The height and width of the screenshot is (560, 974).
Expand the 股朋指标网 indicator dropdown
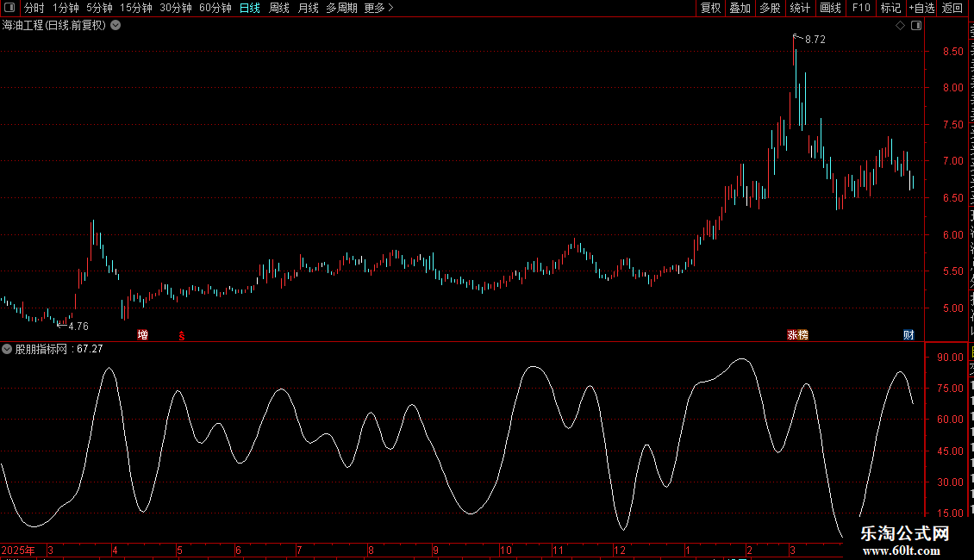(7, 349)
